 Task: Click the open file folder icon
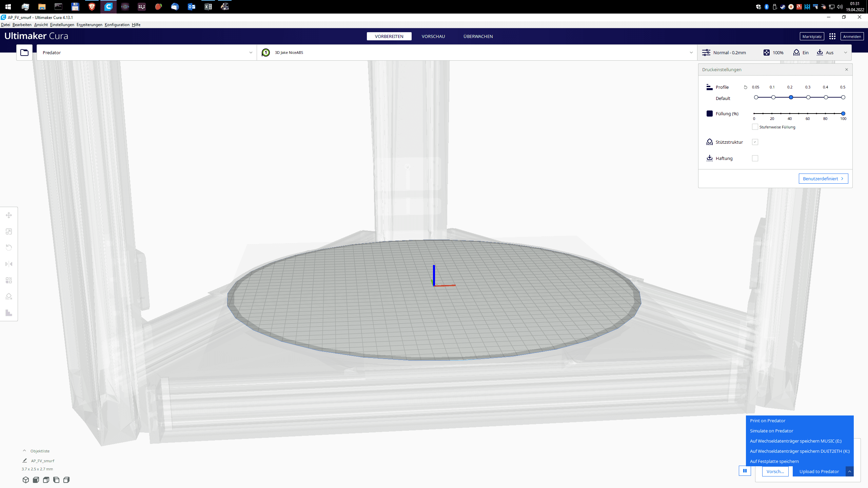(x=24, y=53)
